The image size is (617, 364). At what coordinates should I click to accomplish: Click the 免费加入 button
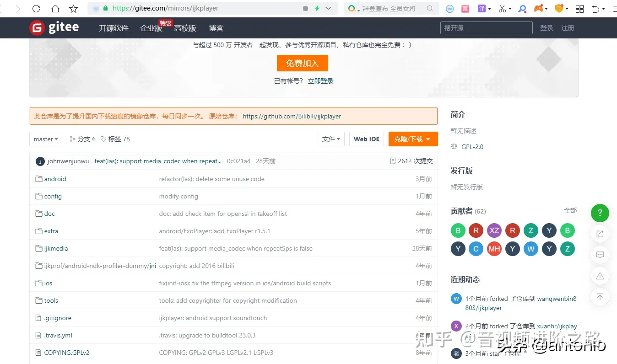[x=302, y=63]
